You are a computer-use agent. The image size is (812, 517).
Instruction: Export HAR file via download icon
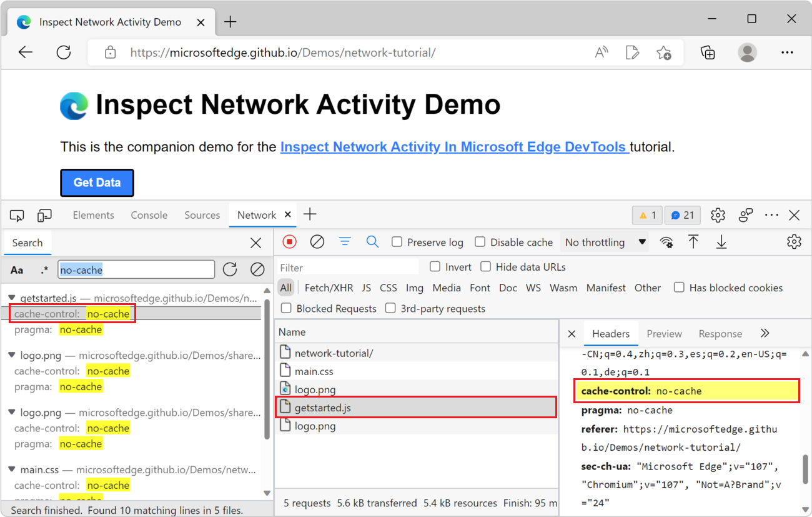[x=721, y=242]
